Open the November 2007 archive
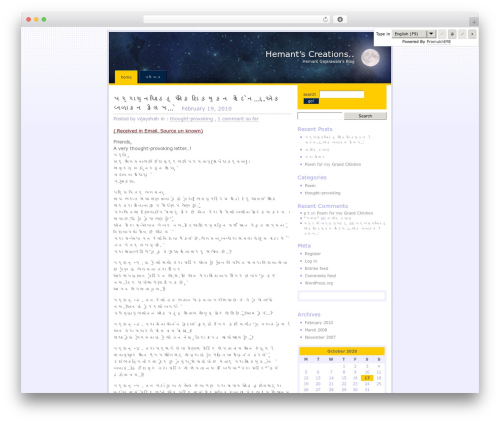The image size is (500, 423). click(320, 337)
